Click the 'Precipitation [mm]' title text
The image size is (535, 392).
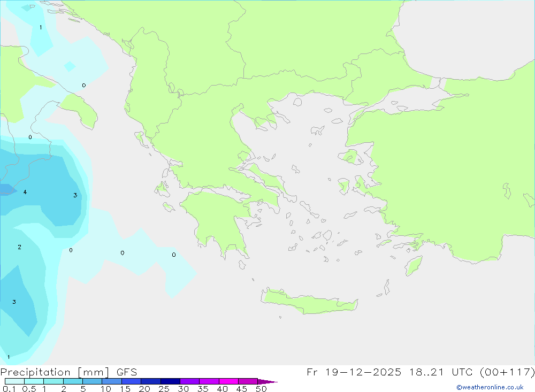tap(55, 372)
